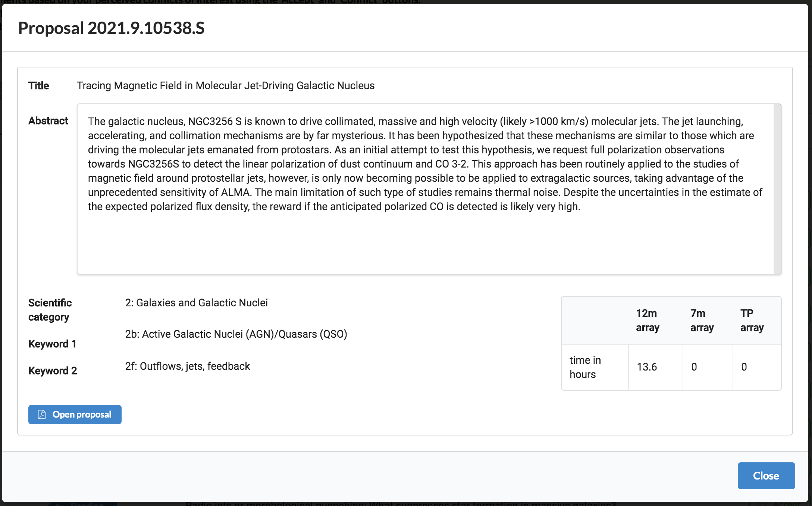Click the proposal title text
812x506 pixels.
[225, 86]
